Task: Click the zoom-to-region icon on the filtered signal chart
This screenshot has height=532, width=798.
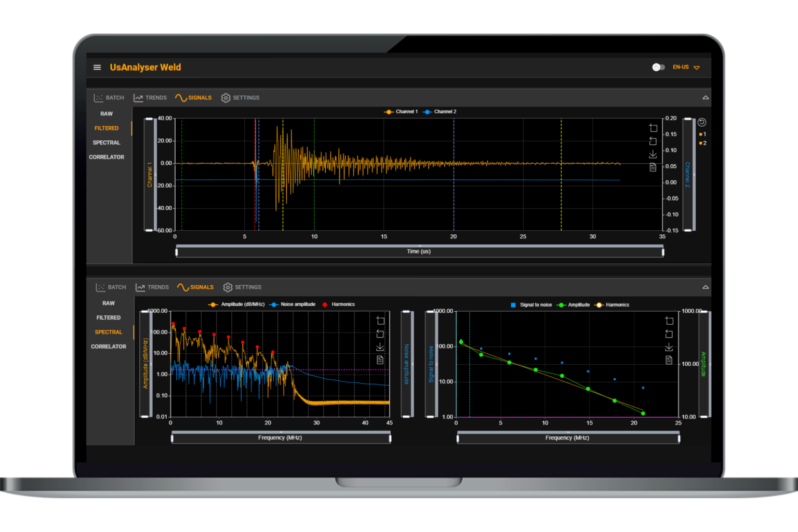Action: pyautogui.click(x=652, y=127)
